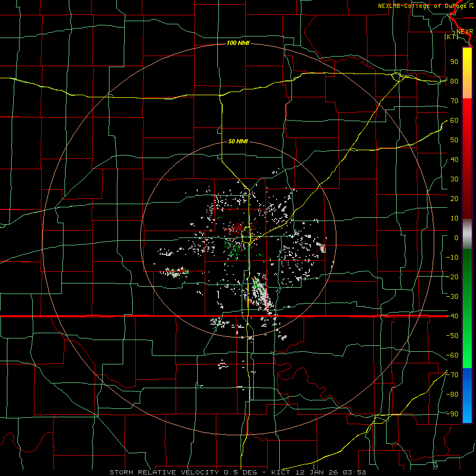
Task: Click the "NEXR" label above color bar
Action: [465, 32]
